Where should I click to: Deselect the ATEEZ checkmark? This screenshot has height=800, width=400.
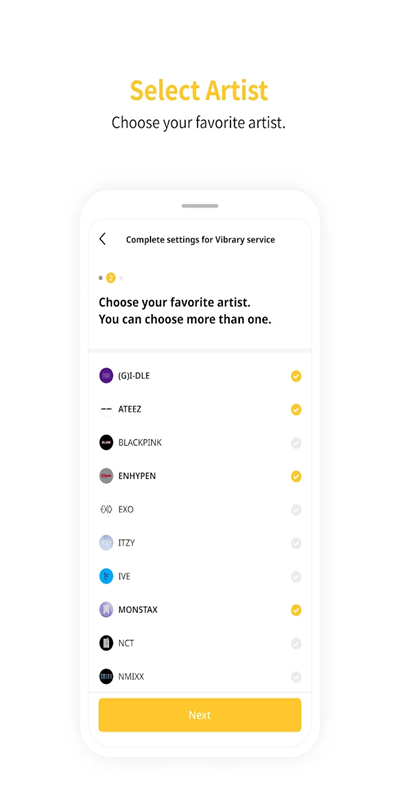296,410
